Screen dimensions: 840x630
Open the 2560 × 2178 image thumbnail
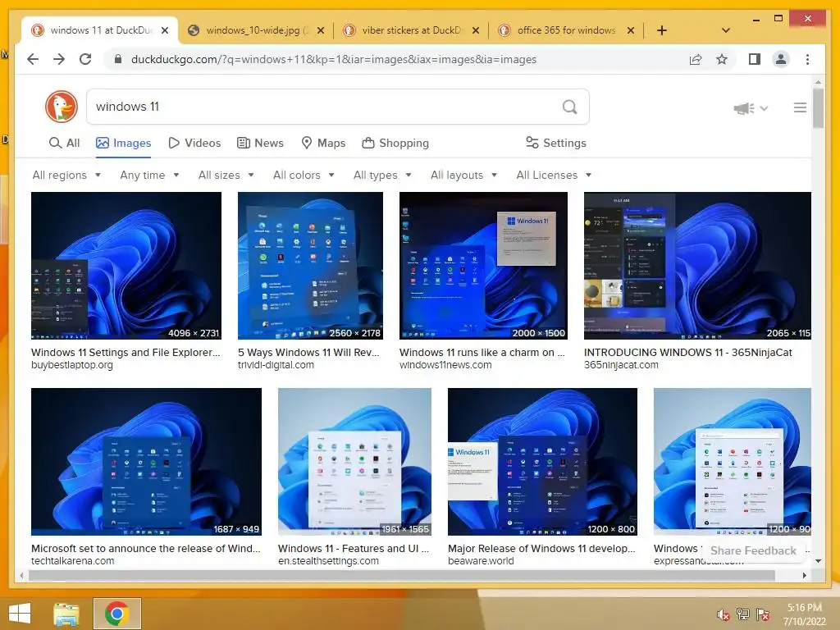tap(310, 266)
